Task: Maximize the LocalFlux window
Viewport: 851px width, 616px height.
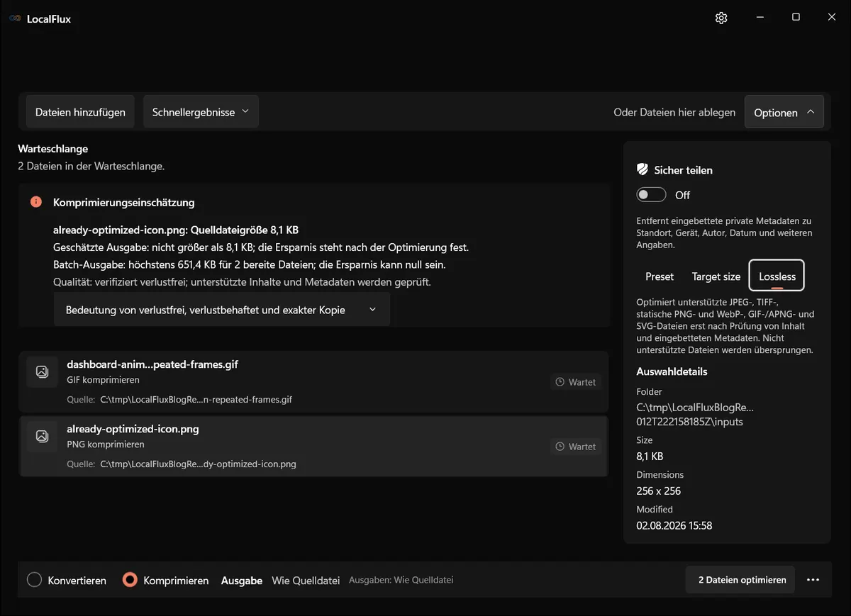Action: pyautogui.click(x=796, y=18)
